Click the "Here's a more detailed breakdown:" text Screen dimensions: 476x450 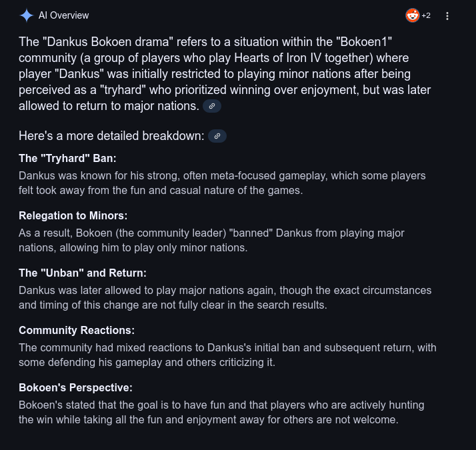click(111, 136)
